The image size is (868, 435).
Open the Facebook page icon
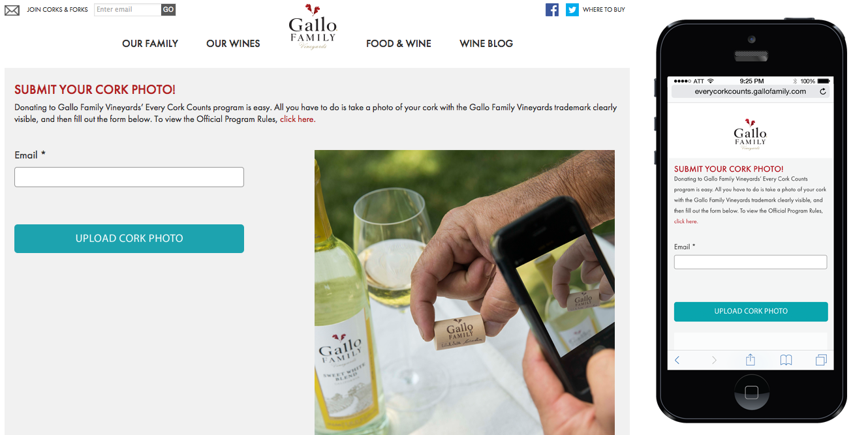(x=552, y=10)
